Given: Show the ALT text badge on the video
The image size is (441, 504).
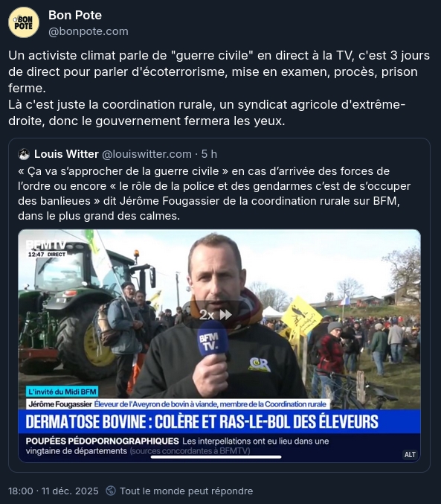Looking at the screenshot, I should (x=410, y=455).
